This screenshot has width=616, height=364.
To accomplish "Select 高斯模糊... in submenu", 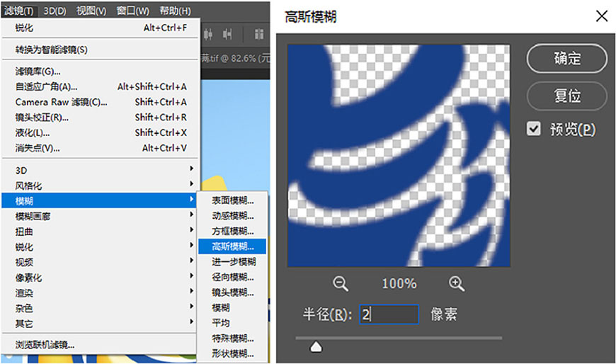I will pos(232,246).
